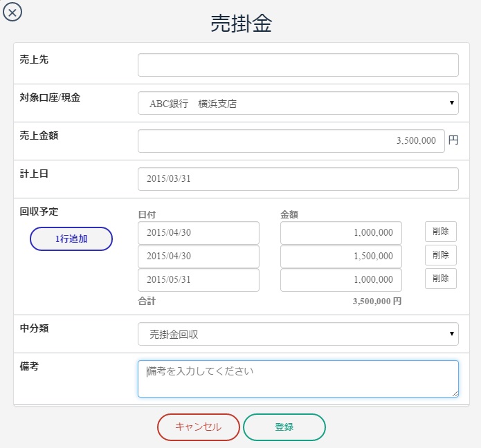Delete the first 回収予定 row (1,000,000 on 2015/04/30)
The height and width of the screenshot is (448, 481).
[x=440, y=232]
